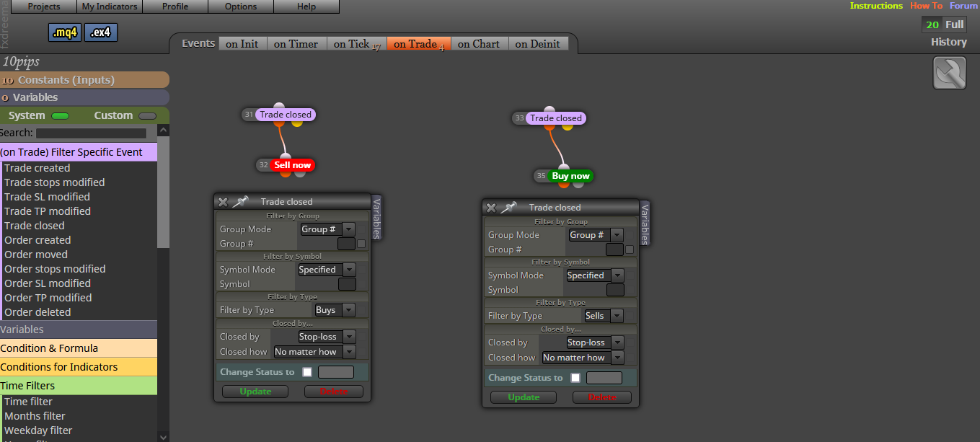Image resolution: width=980 pixels, height=442 pixels.
Task: Pin the Trade closed dialog with Buys filter
Action: (x=240, y=202)
